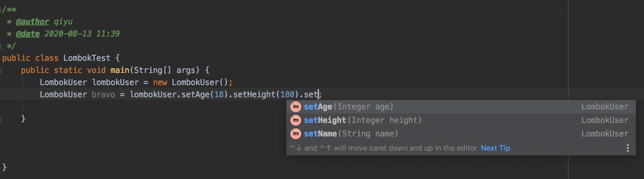The height and width of the screenshot is (179, 644).
Task: Click the bravo variable name
Action: [x=103, y=95]
